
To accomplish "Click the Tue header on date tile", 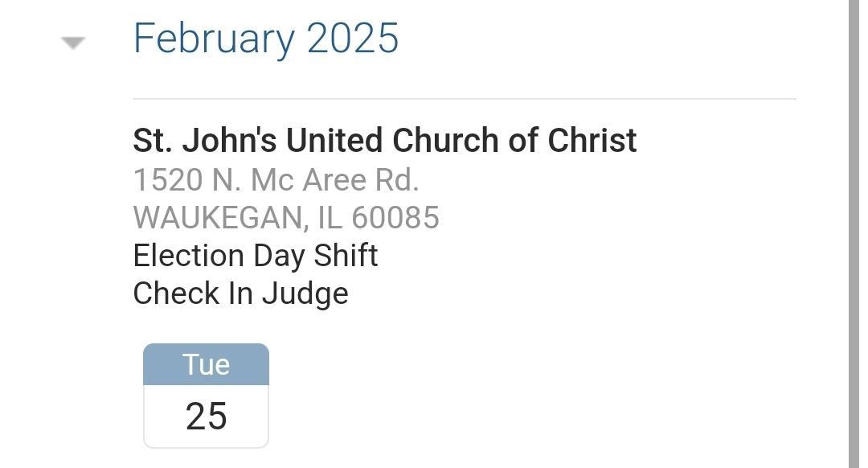I will (206, 364).
